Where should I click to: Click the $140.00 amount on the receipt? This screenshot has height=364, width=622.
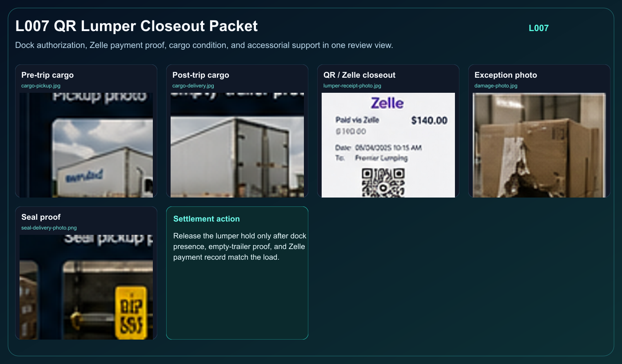(429, 120)
